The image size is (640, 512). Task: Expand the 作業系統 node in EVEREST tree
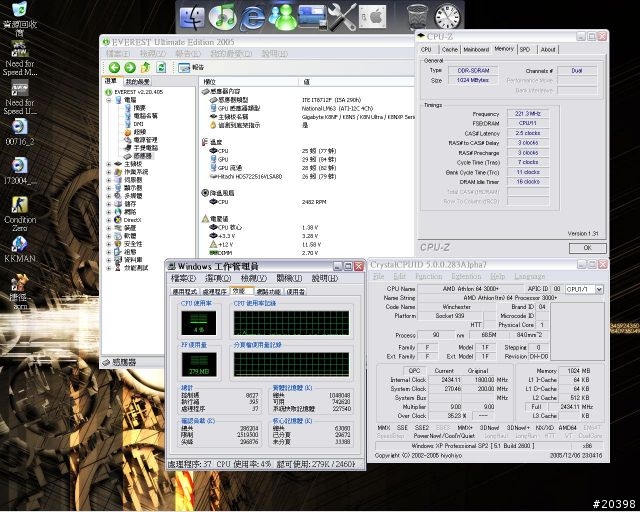pyautogui.click(x=109, y=172)
